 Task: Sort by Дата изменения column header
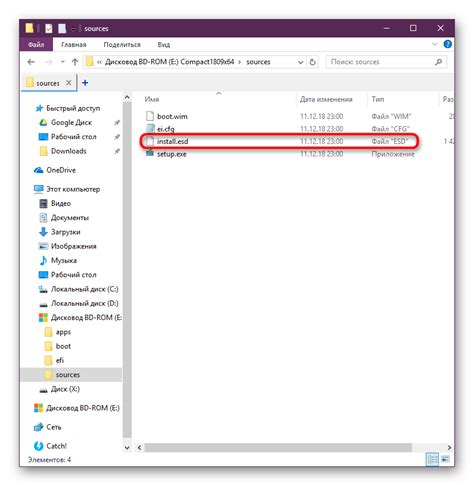[x=326, y=99]
